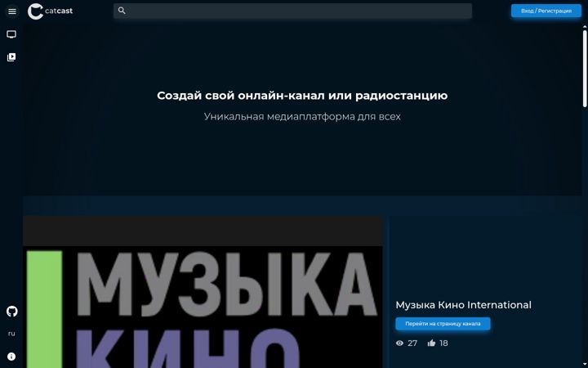Click the page vertical scrollbar

click(x=584, y=69)
